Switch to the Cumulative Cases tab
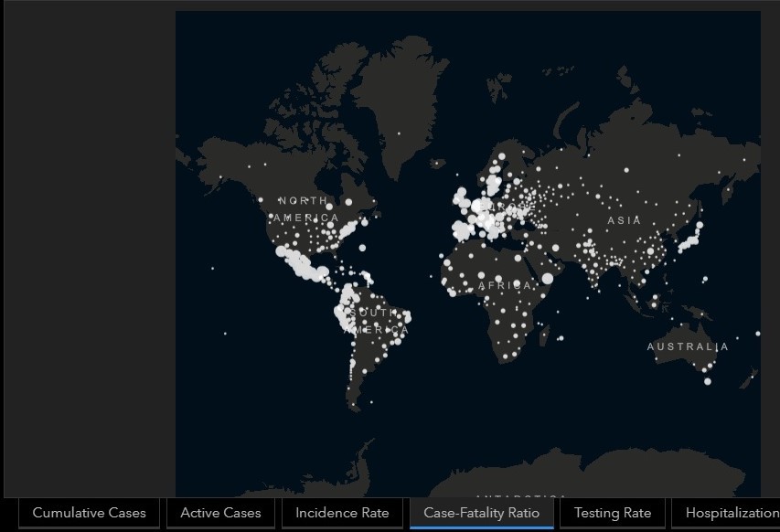Image resolution: width=780 pixels, height=532 pixels. point(89,513)
